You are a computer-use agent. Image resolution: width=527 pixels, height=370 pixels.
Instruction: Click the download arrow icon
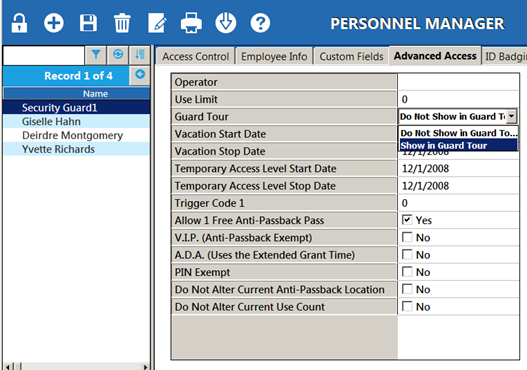(x=226, y=23)
